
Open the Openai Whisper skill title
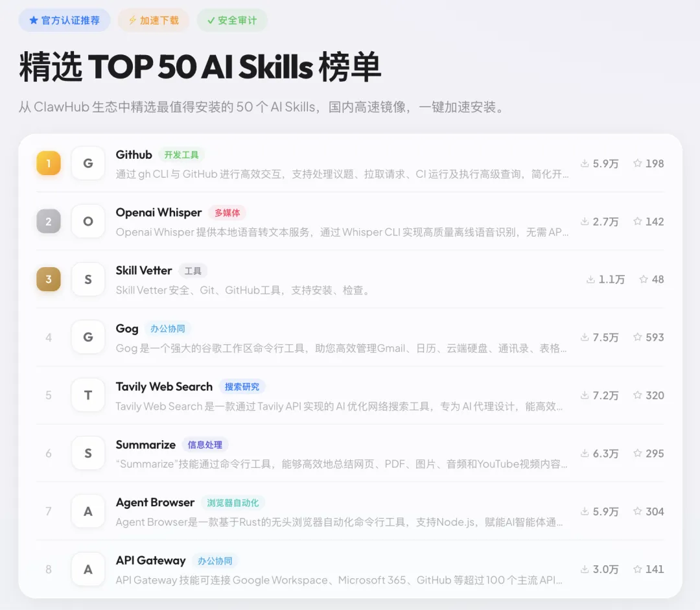pyautogui.click(x=159, y=213)
